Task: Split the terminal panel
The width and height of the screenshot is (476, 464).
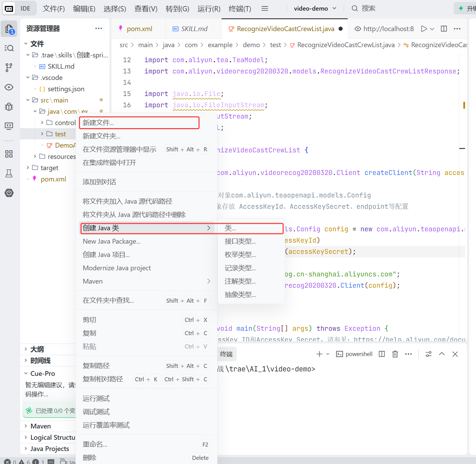Action: click(382, 354)
